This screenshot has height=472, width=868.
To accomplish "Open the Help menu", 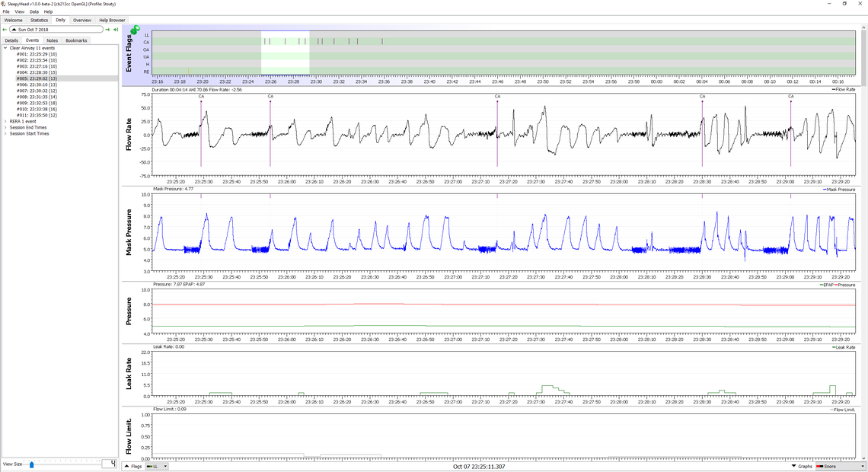I will [48, 11].
